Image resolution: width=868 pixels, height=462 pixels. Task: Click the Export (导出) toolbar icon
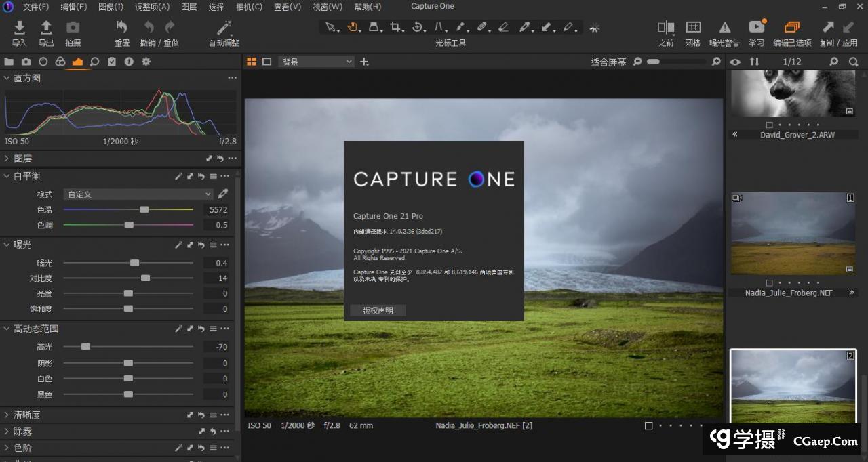[46, 28]
